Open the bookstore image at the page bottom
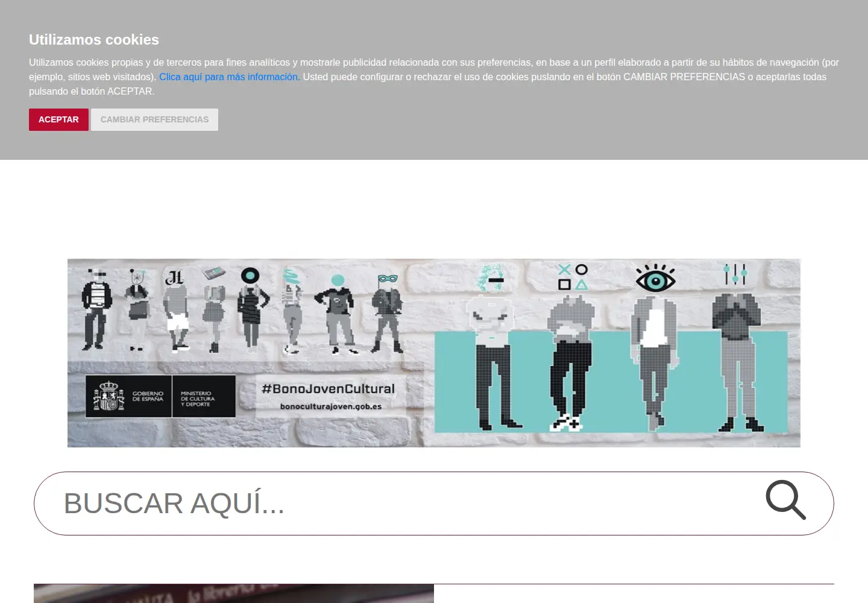 (234, 593)
